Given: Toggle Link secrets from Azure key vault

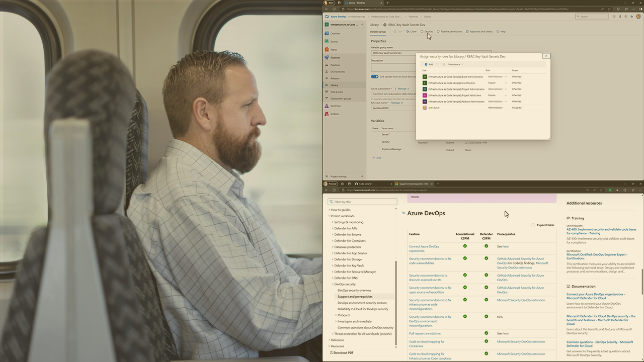Looking at the screenshot, I should [x=374, y=77].
